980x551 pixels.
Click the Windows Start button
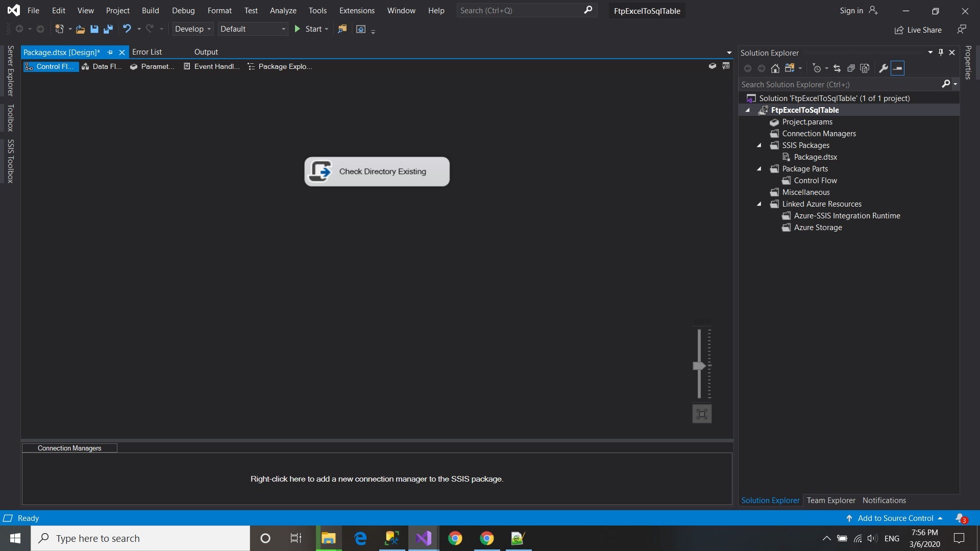pyautogui.click(x=15, y=538)
